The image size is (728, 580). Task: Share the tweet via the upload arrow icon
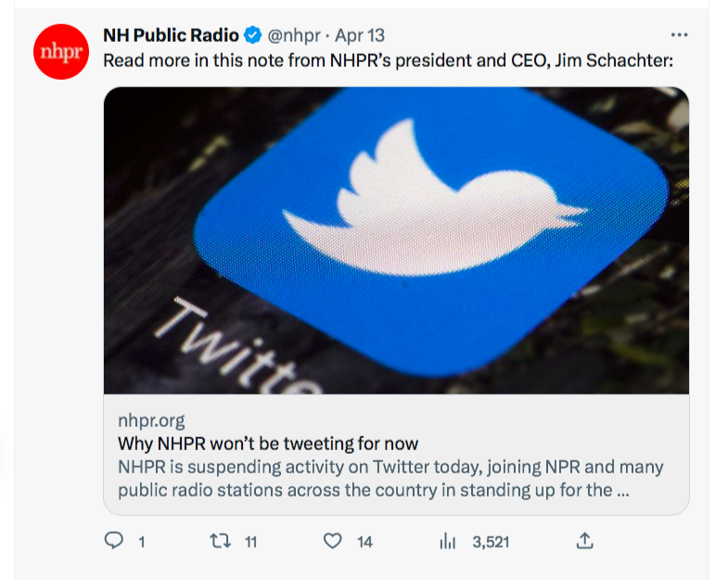point(585,541)
